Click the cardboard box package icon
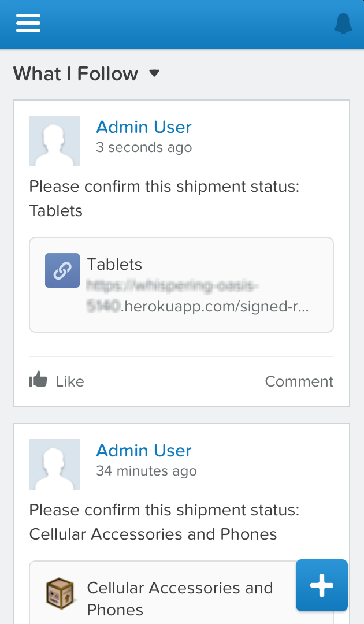This screenshot has height=624, width=364. tap(60, 594)
